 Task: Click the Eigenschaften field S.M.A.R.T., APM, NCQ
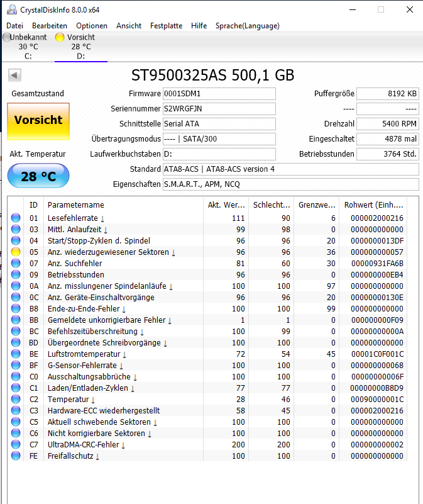(x=290, y=184)
